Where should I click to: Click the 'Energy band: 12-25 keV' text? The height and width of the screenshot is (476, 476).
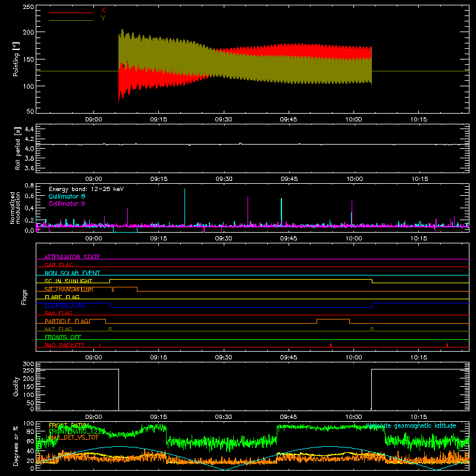point(86,189)
